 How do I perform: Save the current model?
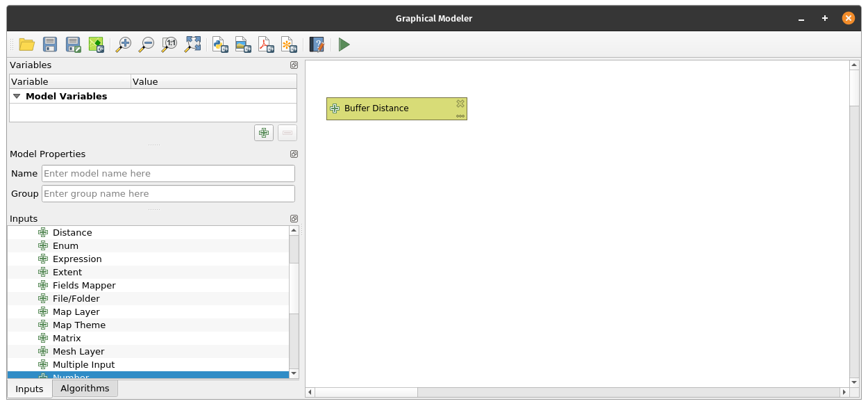point(50,45)
